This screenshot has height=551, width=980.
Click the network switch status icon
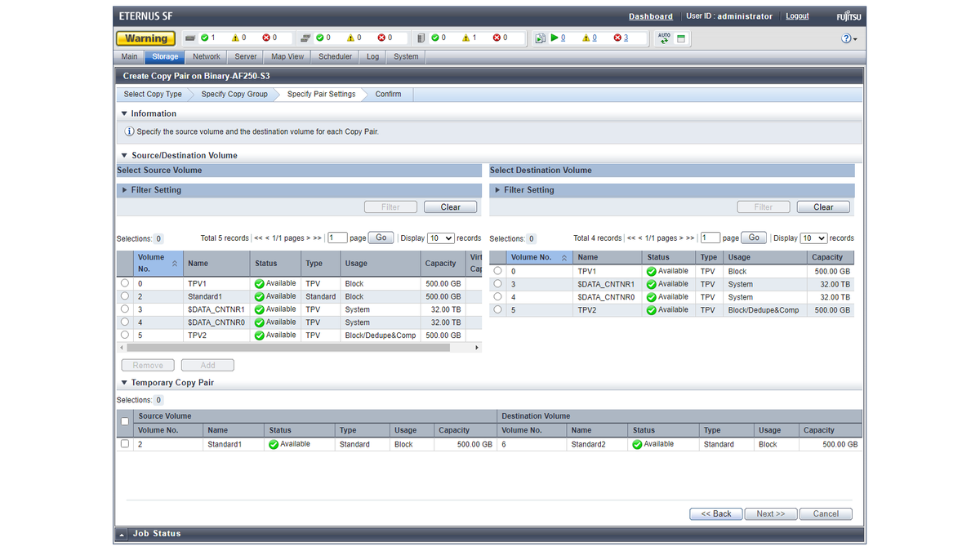(x=305, y=38)
